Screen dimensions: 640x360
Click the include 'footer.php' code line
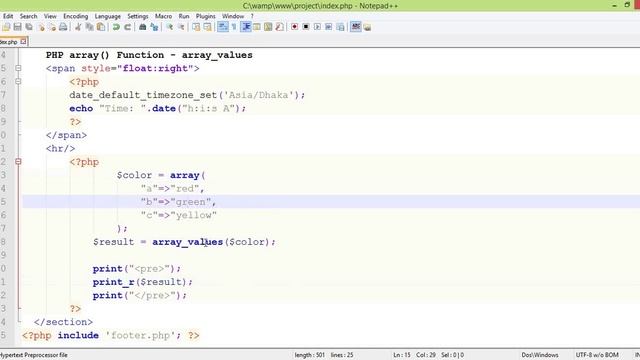pyautogui.click(x=111, y=336)
